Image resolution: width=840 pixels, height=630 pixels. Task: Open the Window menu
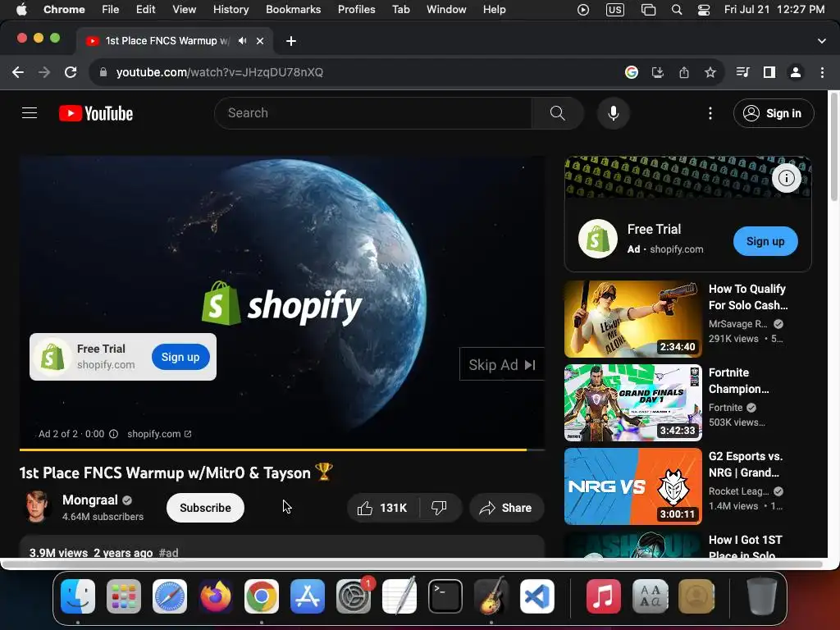point(446,10)
